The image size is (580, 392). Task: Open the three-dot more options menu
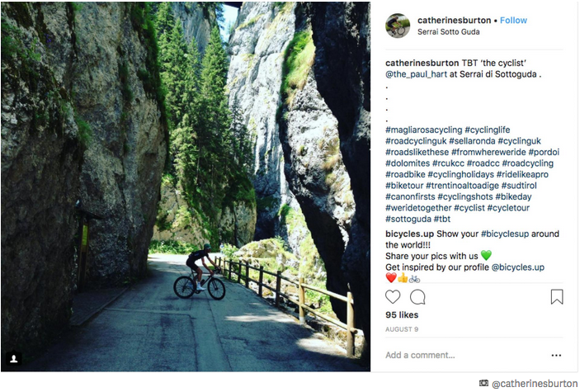pyautogui.click(x=556, y=356)
